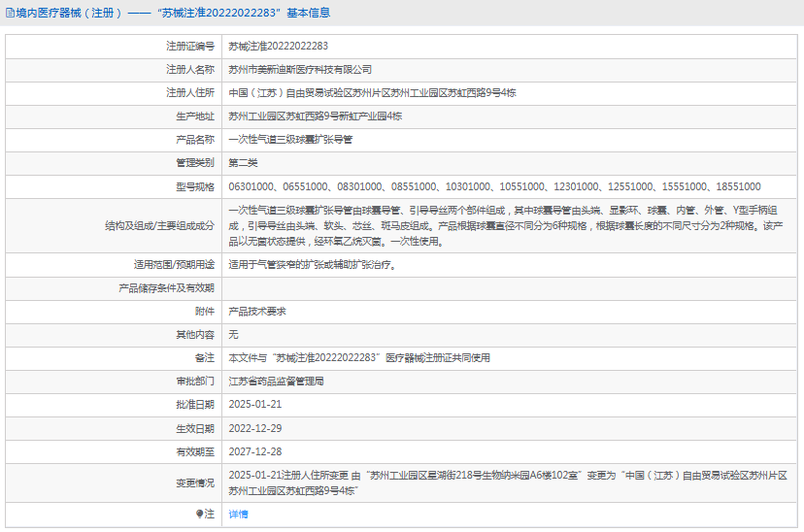Select the model list starting with 06301000
The image size is (804, 532).
[x=494, y=186]
